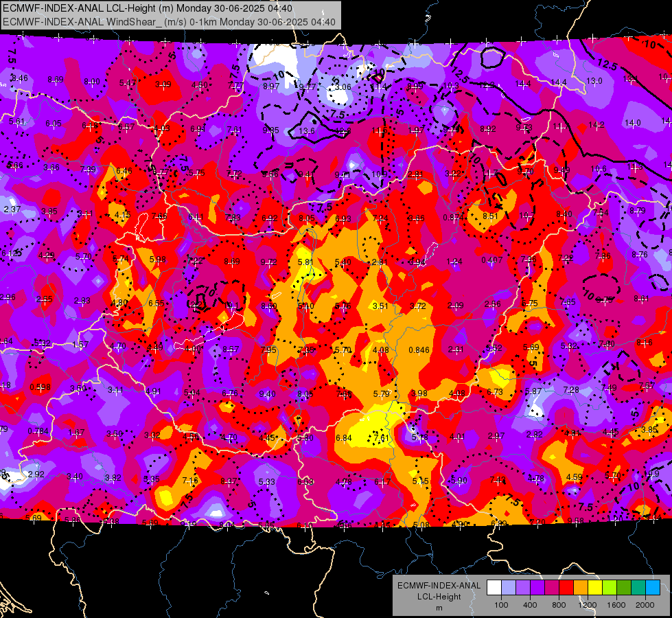Click the red legend swatch
The height and width of the screenshot is (618, 672).
566,588
